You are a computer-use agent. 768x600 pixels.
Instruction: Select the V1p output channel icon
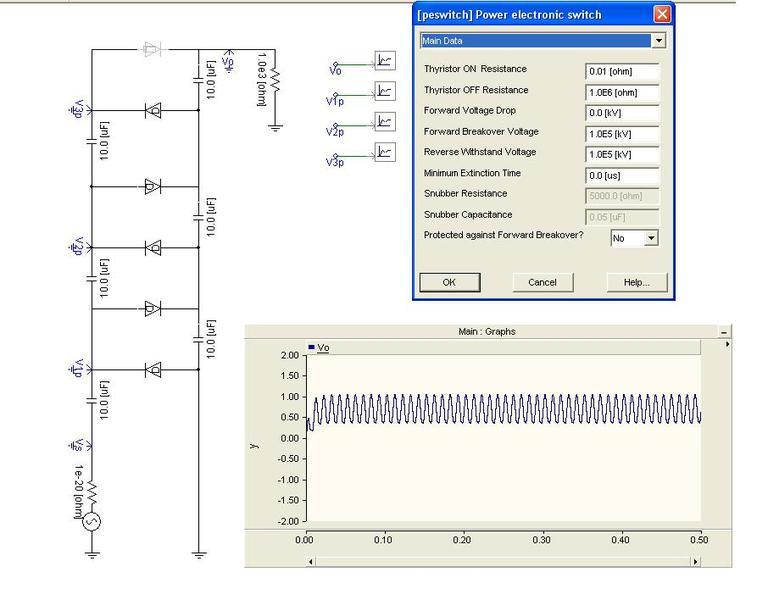pyautogui.click(x=384, y=92)
